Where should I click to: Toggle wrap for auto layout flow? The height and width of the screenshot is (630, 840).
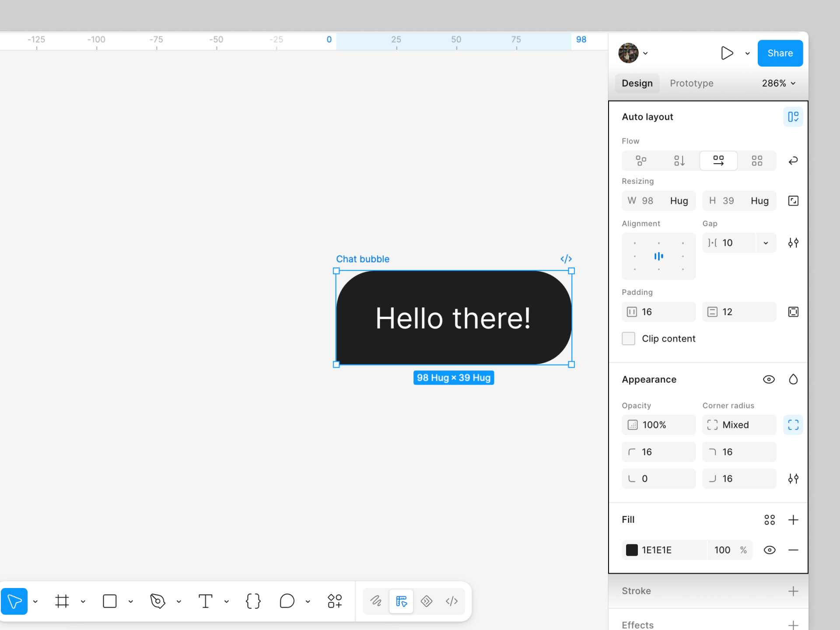(793, 161)
